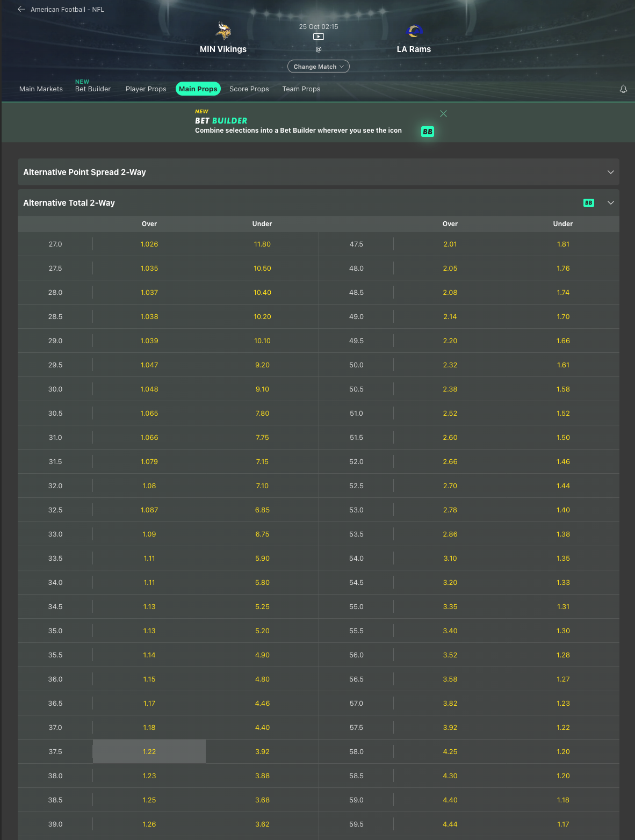Pick Over 28.5 at 1.038

[x=149, y=316]
